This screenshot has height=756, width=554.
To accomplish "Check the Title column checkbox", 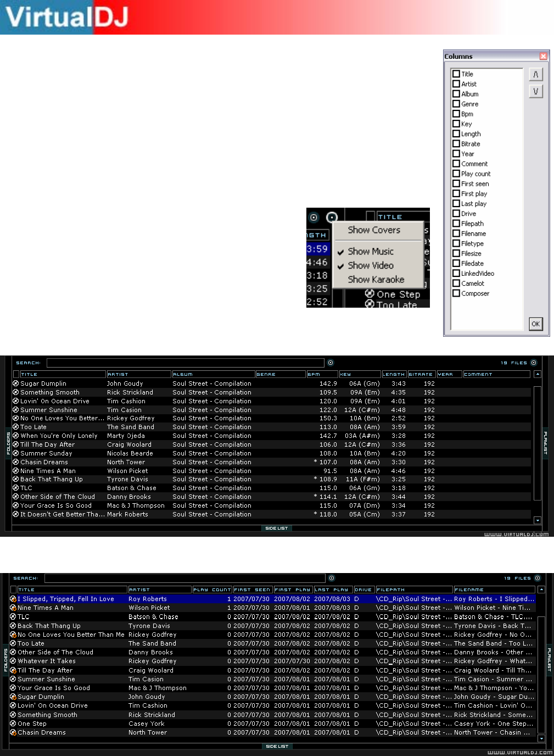I will pyautogui.click(x=456, y=74).
